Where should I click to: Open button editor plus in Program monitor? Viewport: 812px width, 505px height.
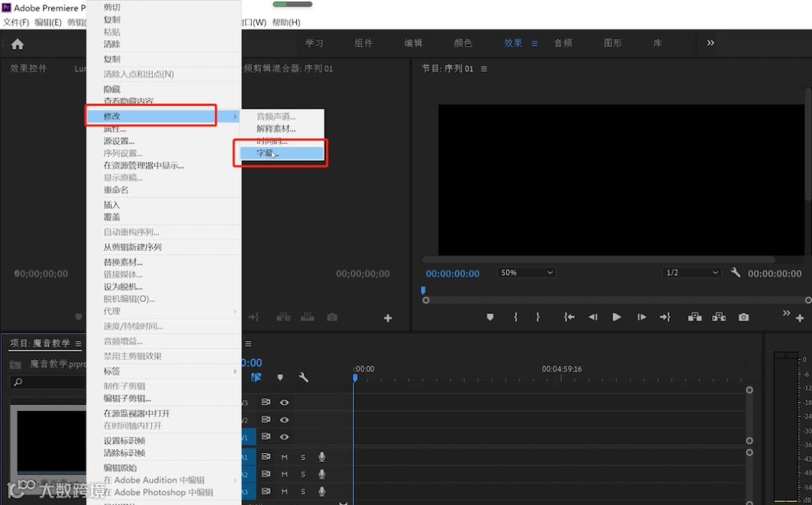coord(799,318)
